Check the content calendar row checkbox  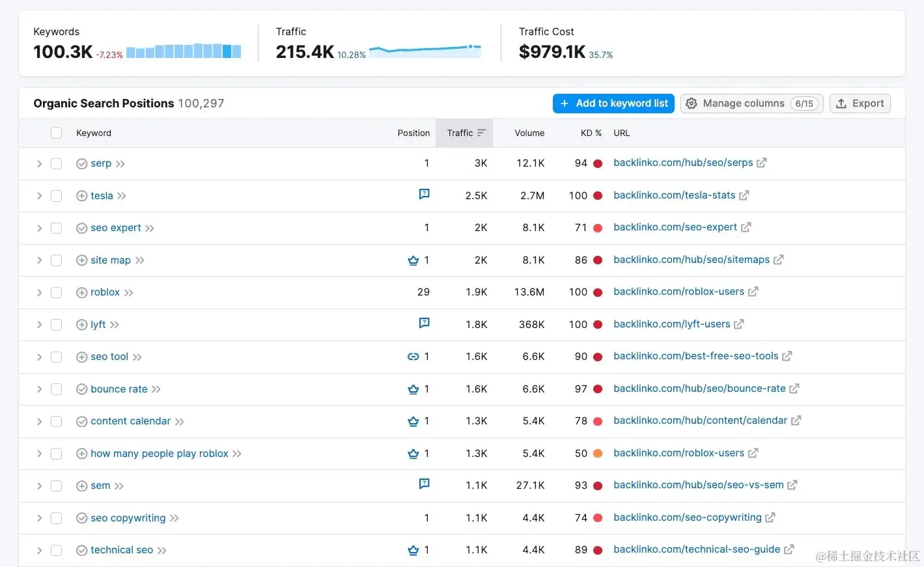[x=57, y=421]
